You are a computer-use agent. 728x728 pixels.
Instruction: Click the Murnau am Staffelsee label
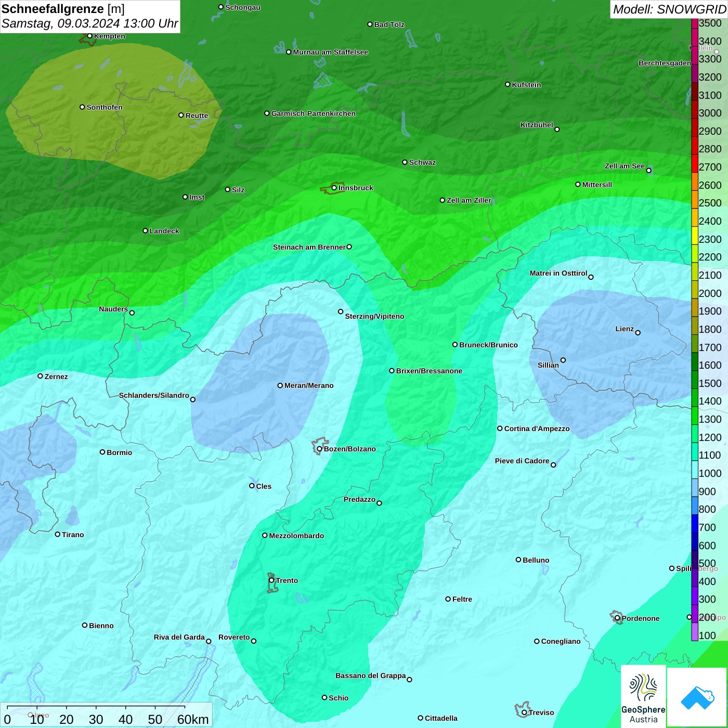pyautogui.click(x=331, y=52)
